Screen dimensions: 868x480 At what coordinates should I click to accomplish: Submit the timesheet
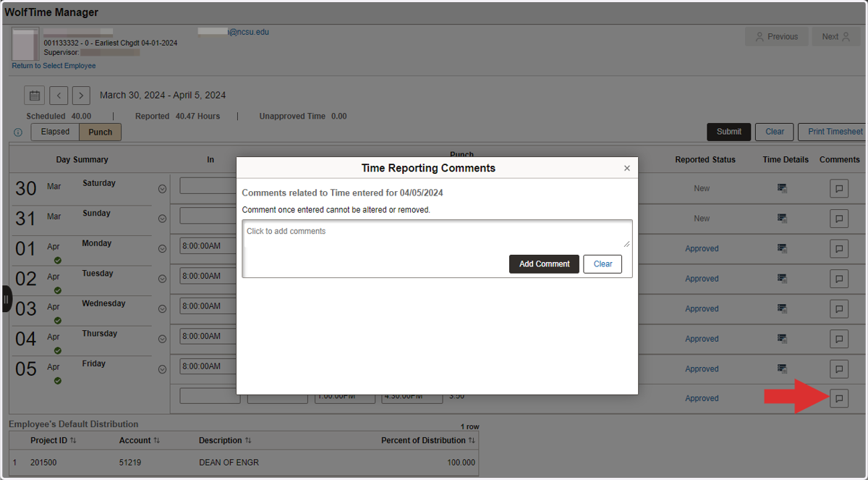(728, 132)
